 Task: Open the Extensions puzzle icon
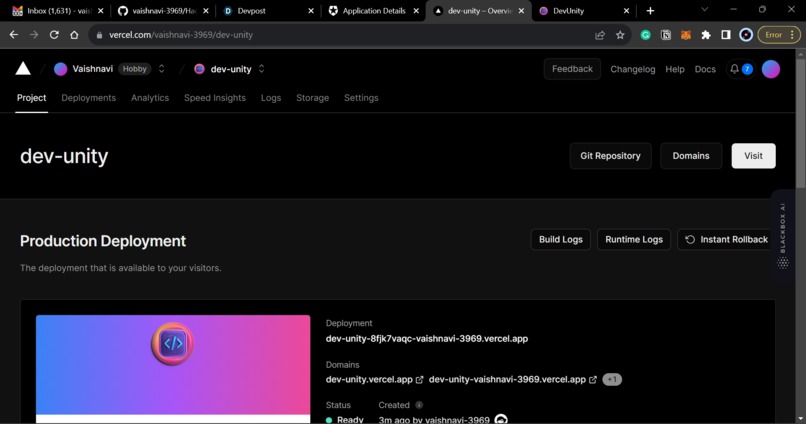706,35
